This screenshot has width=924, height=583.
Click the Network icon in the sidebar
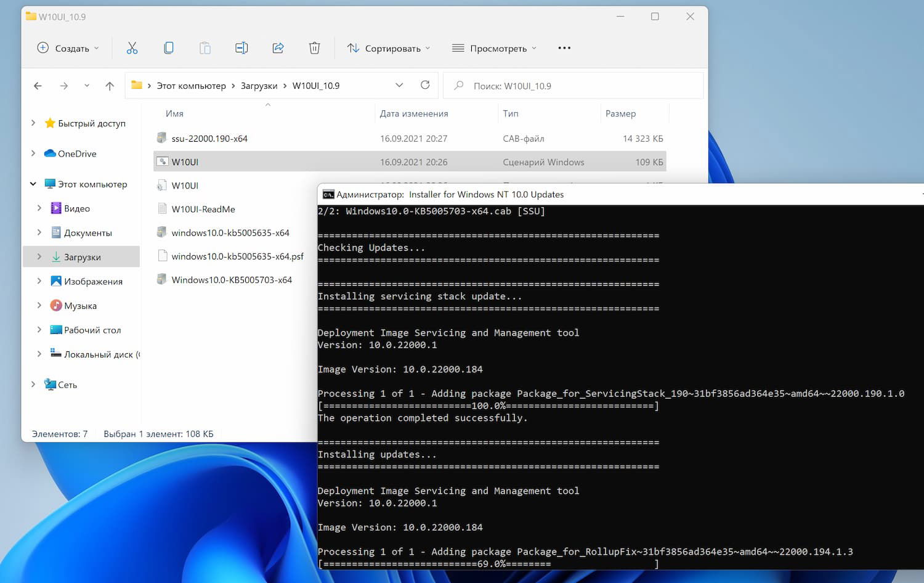pyautogui.click(x=50, y=385)
